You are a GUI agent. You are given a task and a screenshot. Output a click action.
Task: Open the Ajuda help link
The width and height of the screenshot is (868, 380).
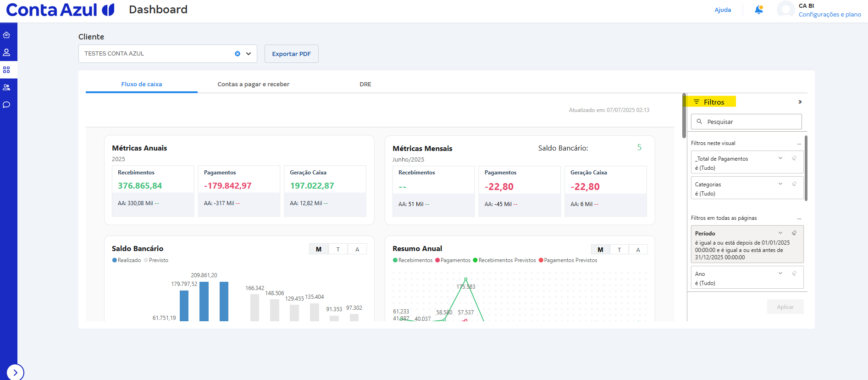[723, 10]
